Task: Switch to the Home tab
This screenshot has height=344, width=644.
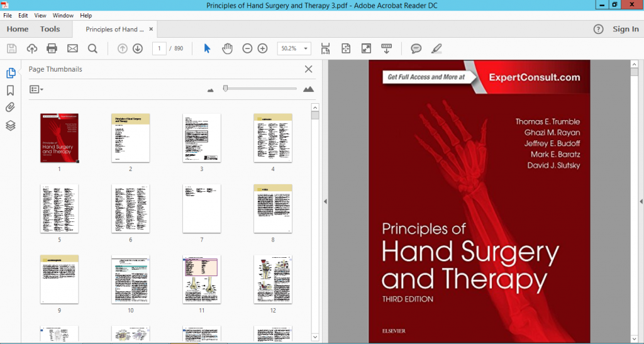Action: (x=18, y=29)
